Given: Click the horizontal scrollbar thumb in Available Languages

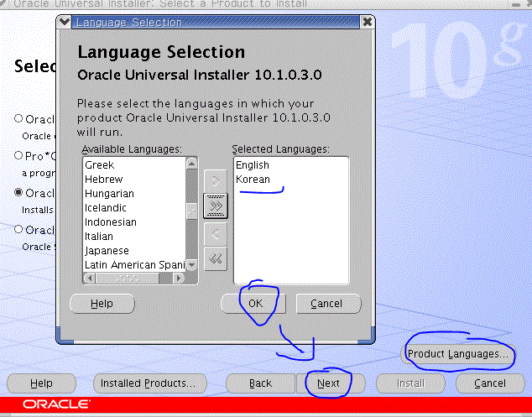Looking at the screenshot, I should tap(128, 279).
